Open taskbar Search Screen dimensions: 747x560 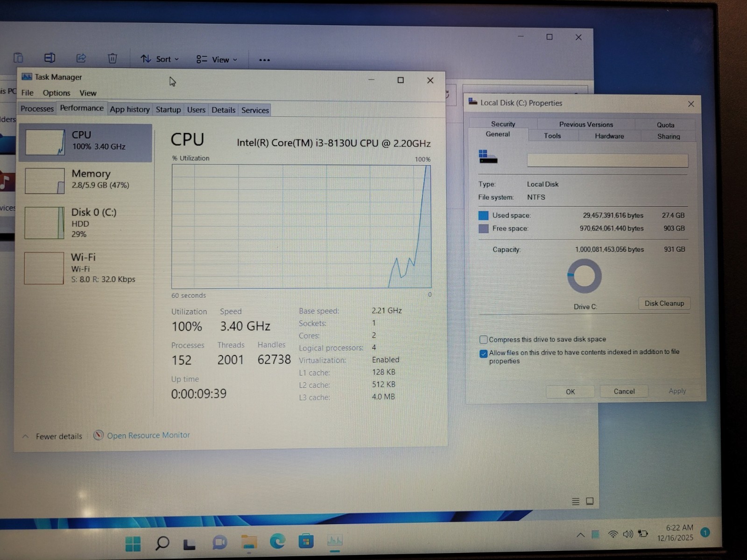[162, 543]
